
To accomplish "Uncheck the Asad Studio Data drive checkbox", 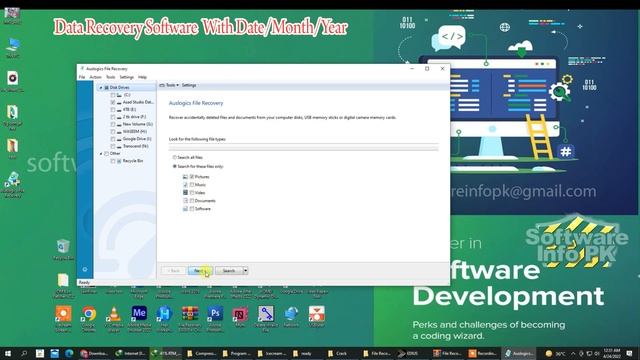I will [x=113, y=102].
